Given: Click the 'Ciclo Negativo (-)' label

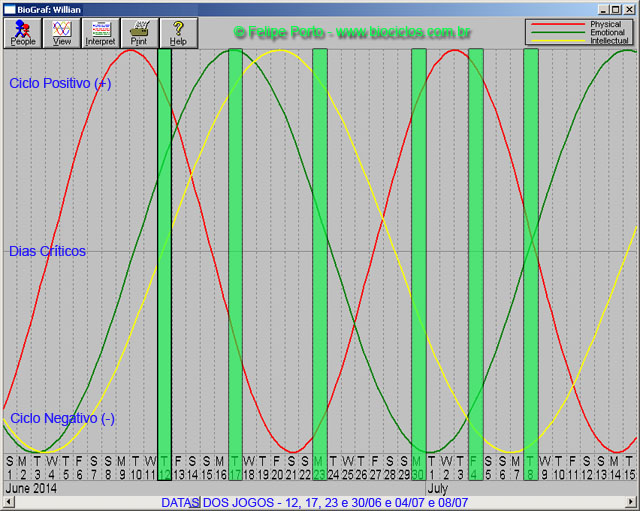Looking at the screenshot, I should 62,418.
